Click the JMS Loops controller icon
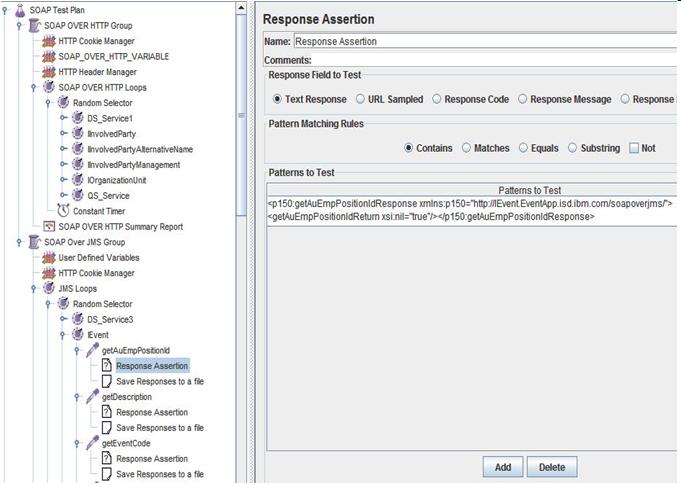This screenshot has width=681, height=485. click(49, 288)
